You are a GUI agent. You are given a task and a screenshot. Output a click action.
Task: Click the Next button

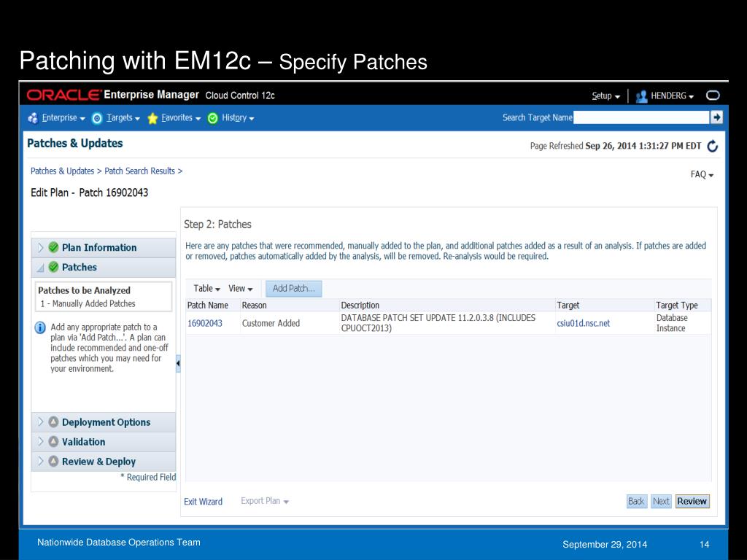(x=661, y=501)
